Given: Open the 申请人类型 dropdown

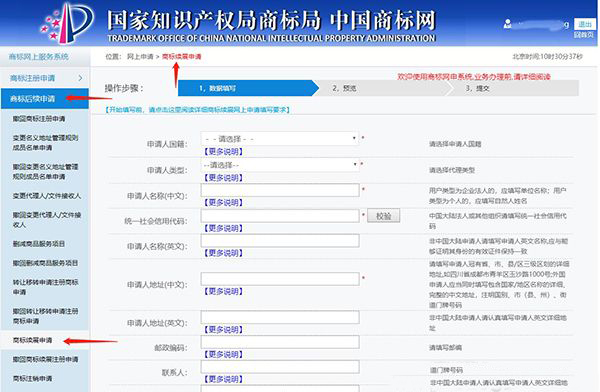Looking at the screenshot, I should (280, 165).
